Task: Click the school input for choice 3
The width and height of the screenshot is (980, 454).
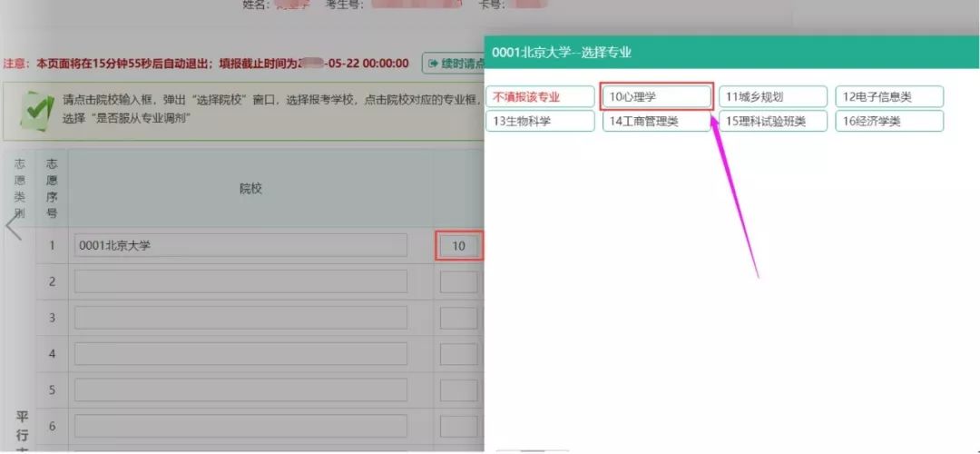Action: tap(240, 318)
